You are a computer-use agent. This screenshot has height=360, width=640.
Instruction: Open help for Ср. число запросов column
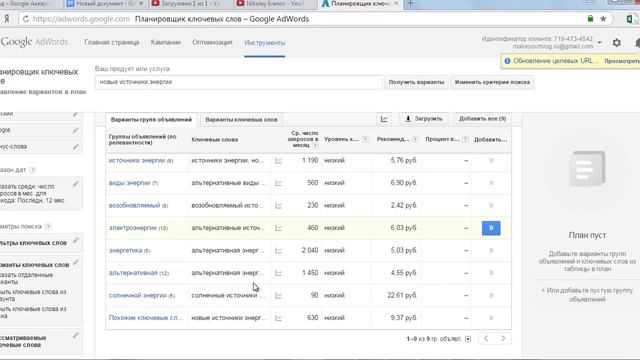tap(315, 145)
